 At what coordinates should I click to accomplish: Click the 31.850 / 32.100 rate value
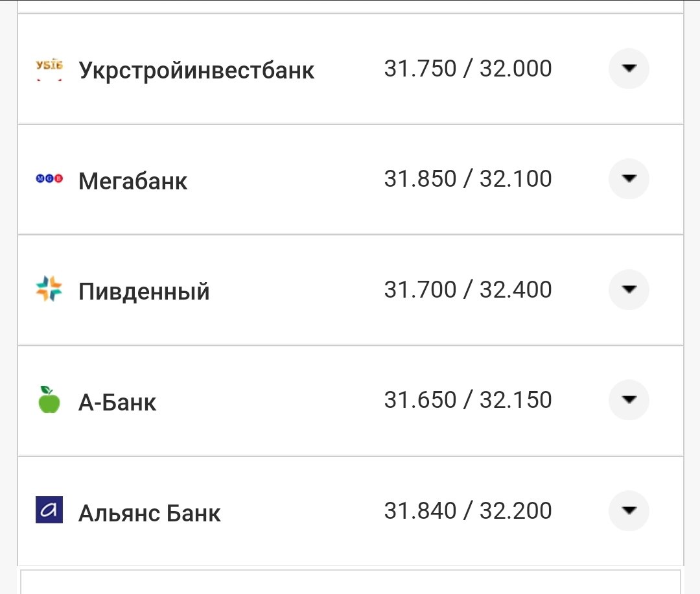(468, 179)
